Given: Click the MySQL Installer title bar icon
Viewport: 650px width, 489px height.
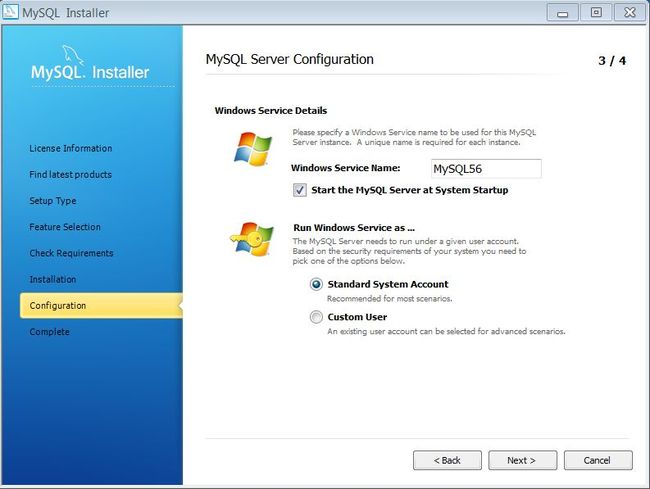Looking at the screenshot, I should click(x=10, y=12).
